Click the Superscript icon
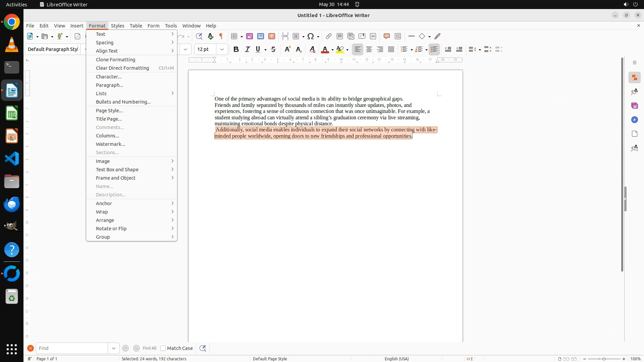 pyautogui.click(x=287, y=49)
